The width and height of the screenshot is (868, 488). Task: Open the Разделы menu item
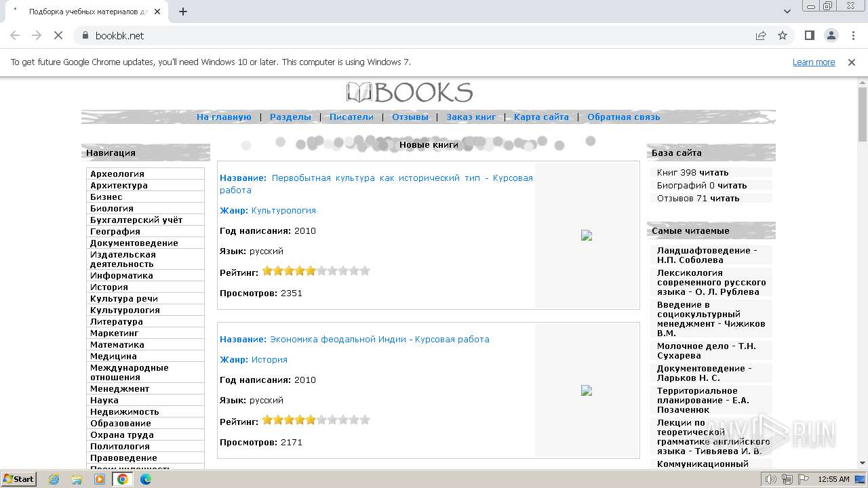point(290,117)
